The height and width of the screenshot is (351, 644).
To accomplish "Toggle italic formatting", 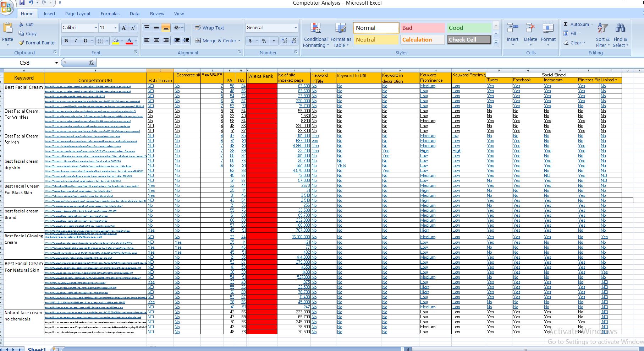I will (x=76, y=41).
